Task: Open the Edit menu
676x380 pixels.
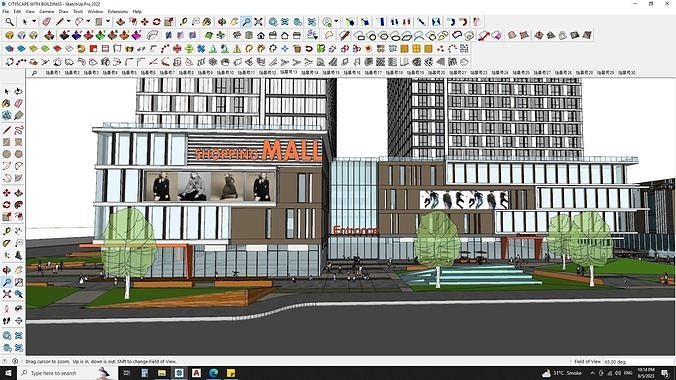Action: click(x=17, y=11)
